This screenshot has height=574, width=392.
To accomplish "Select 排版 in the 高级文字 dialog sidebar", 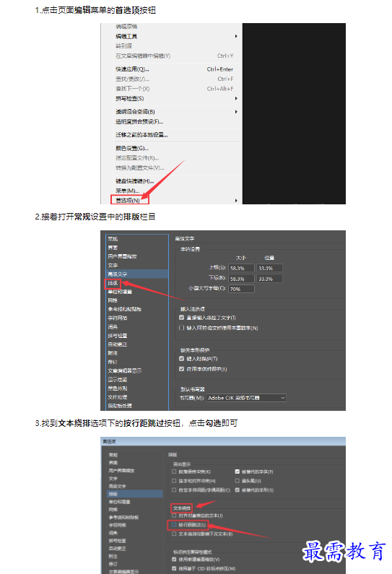I will coord(113,283).
